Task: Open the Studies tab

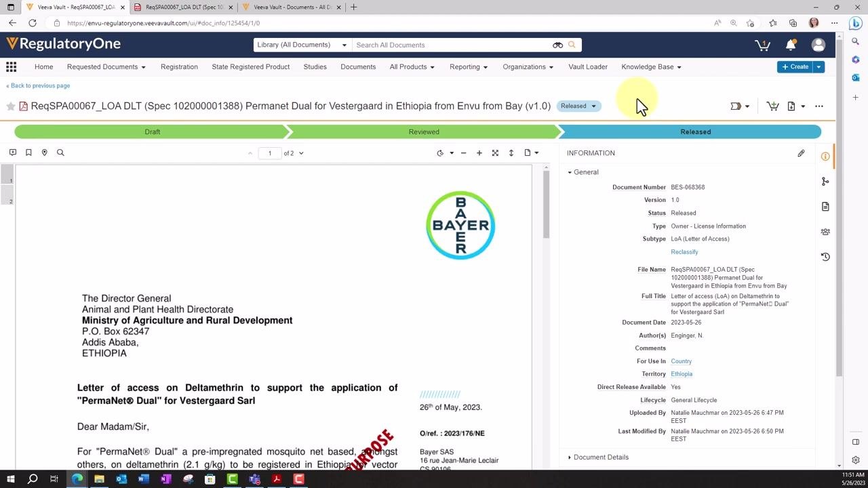Action: tap(315, 66)
